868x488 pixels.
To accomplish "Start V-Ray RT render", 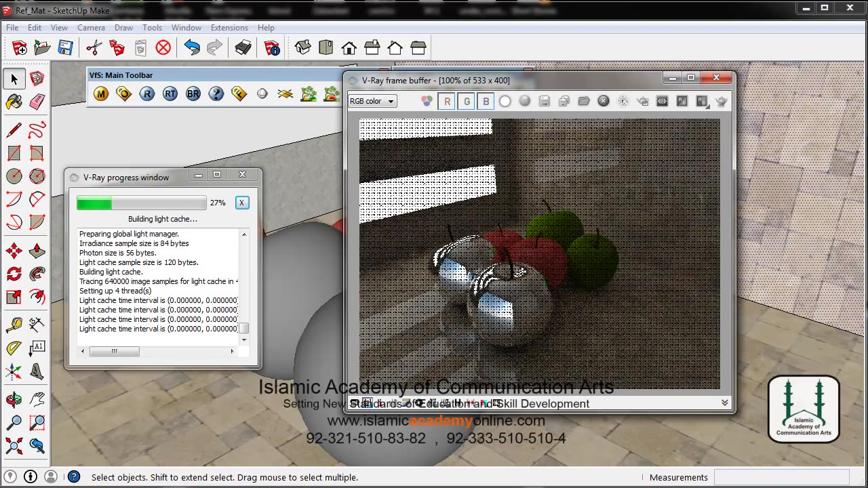I will [170, 94].
